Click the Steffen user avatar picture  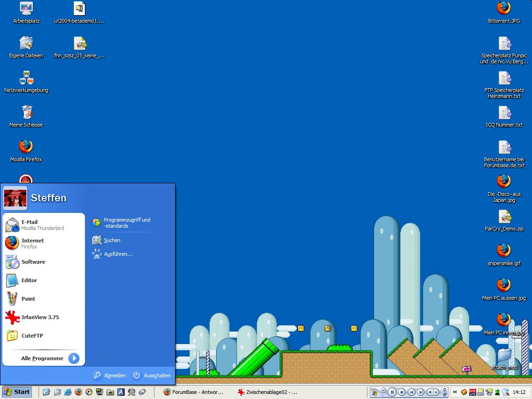pyautogui.click(x=15, y=198)
